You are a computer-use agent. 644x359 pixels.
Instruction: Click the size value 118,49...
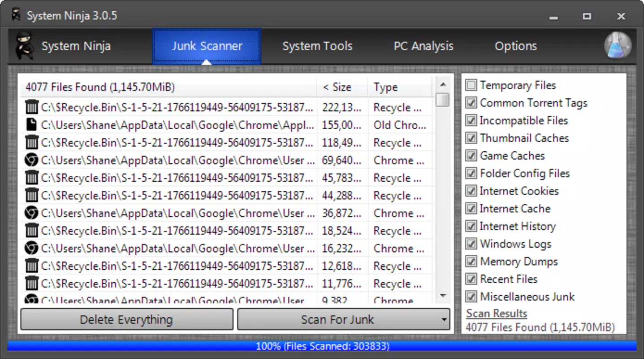[x=342, y=143]
